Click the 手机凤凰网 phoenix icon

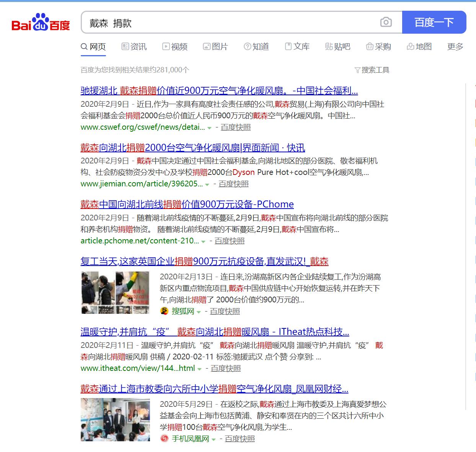click(x=164, y=439)
